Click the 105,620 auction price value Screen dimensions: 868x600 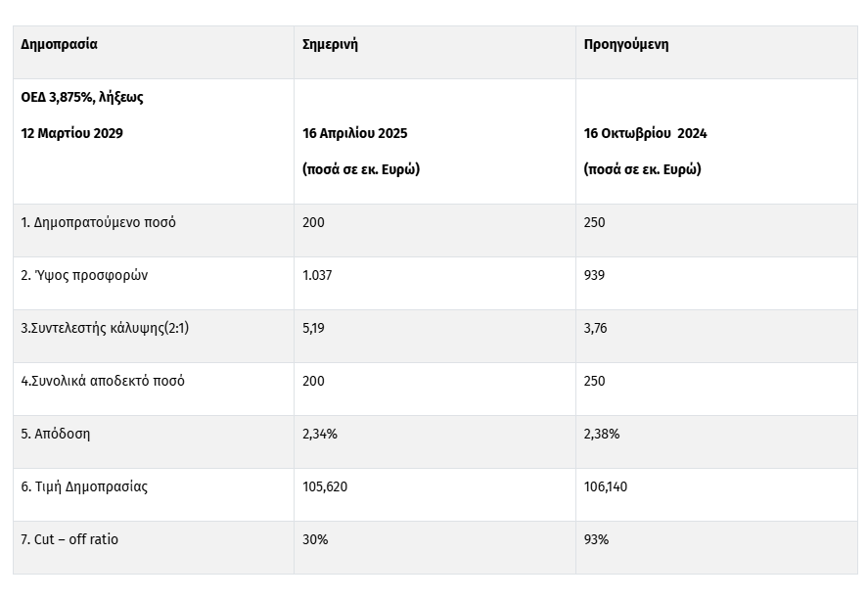tap(324, 486)
